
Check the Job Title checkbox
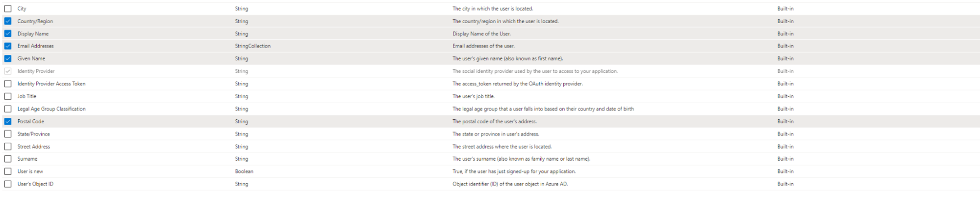click(8, 96)
